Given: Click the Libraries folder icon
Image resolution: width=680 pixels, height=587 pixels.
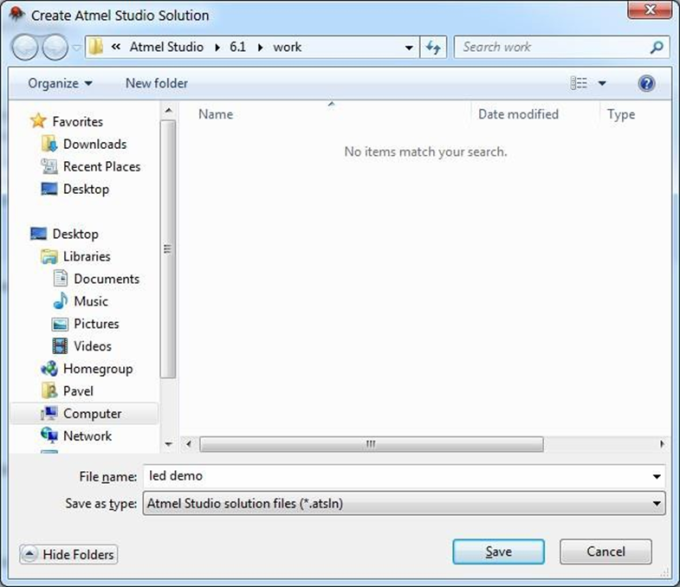Looking at the screenshot, I should point(49,256).
